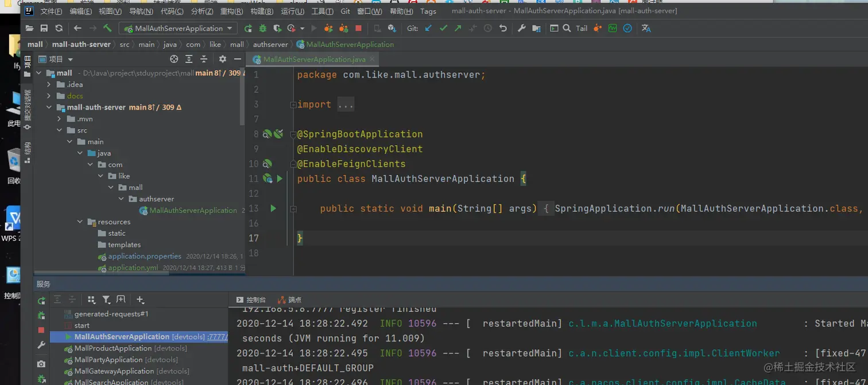Open the MallAuthServerApplication run configuration dropdown
Image resolution: width=868 pixels, height=385 pixels.
point(178,28)
